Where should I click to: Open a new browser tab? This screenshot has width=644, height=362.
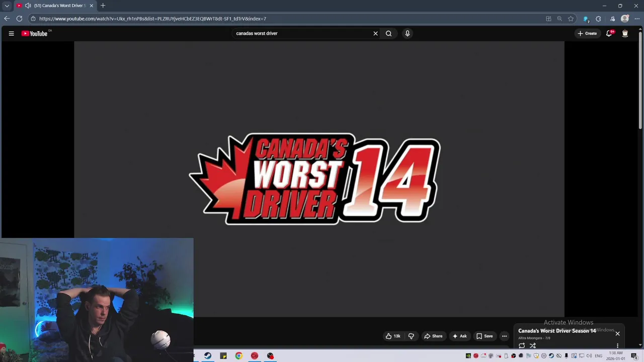click(103, 6)
